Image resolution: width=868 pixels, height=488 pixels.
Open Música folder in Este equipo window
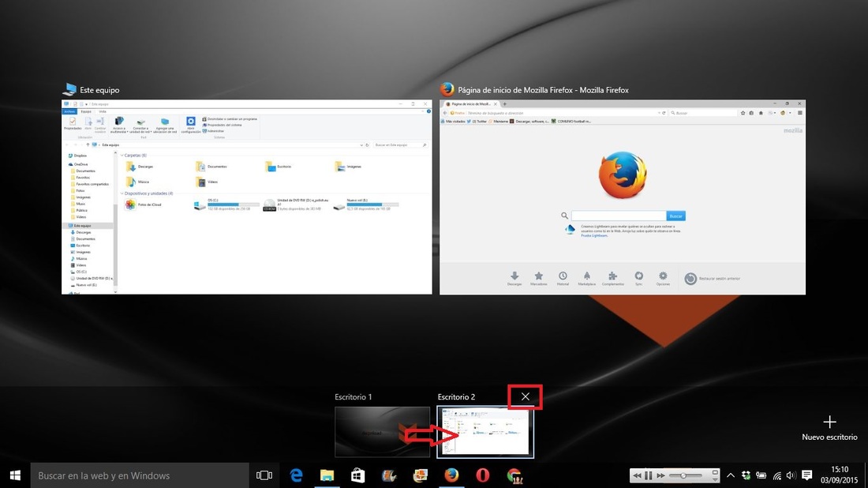[137, 182]
